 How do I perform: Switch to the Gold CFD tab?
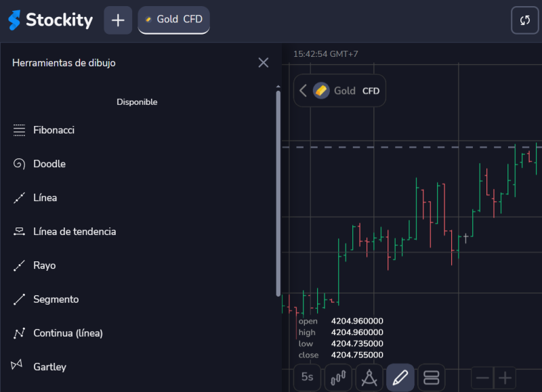tap(173, 20)
